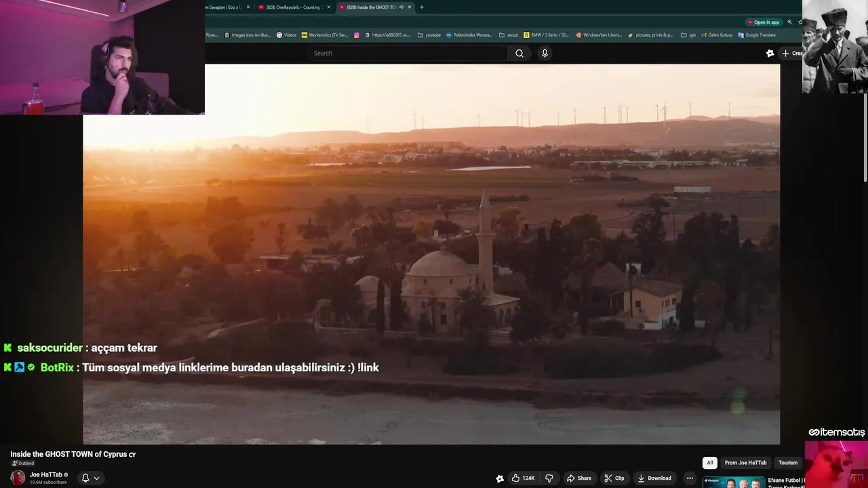Open the Videos bookmark
868x488 pixels.
(286, 35)
